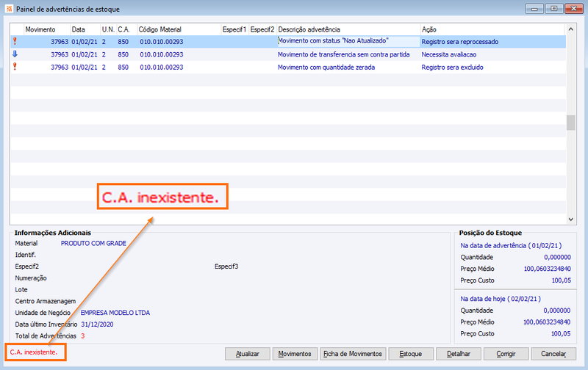This screenshot has height=370, width=588.
Task: Click 'EMPRESA MODELO LTDA' business unit value
Action: point(115,313)
